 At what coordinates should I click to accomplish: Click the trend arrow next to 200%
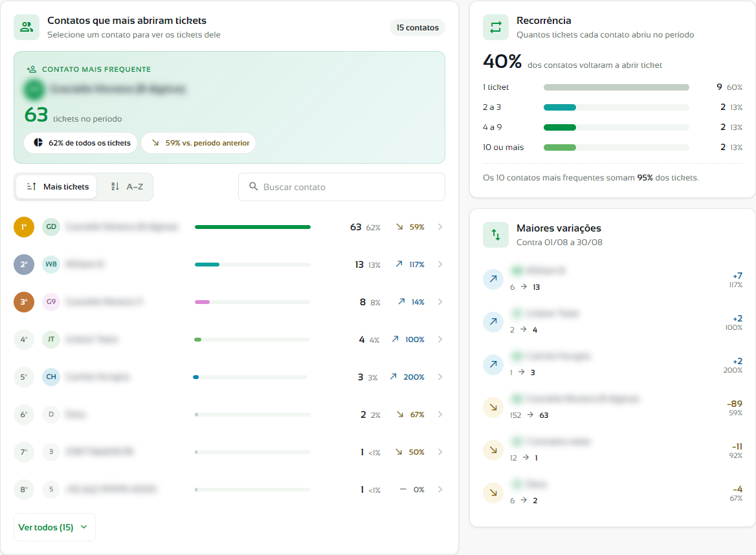(x=394, y=376)
